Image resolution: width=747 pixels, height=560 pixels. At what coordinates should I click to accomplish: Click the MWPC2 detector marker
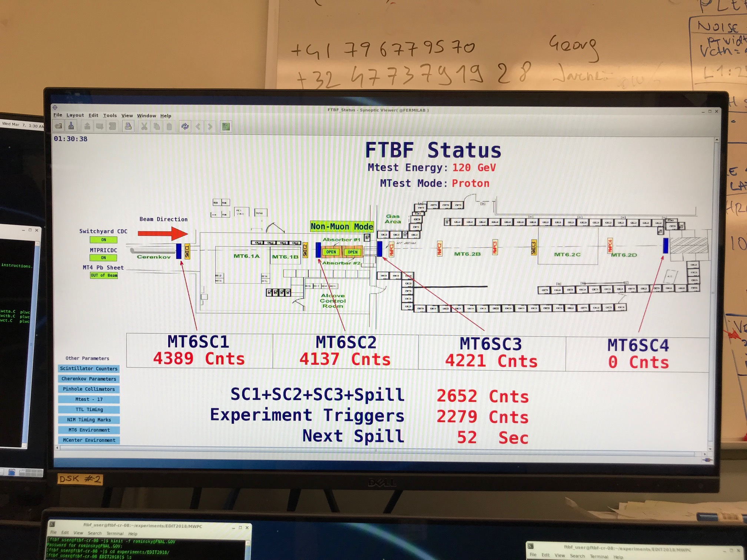439,249
